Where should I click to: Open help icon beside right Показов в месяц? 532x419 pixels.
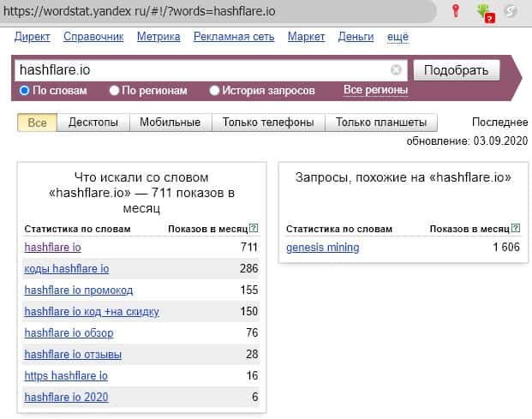pos(516,228)
